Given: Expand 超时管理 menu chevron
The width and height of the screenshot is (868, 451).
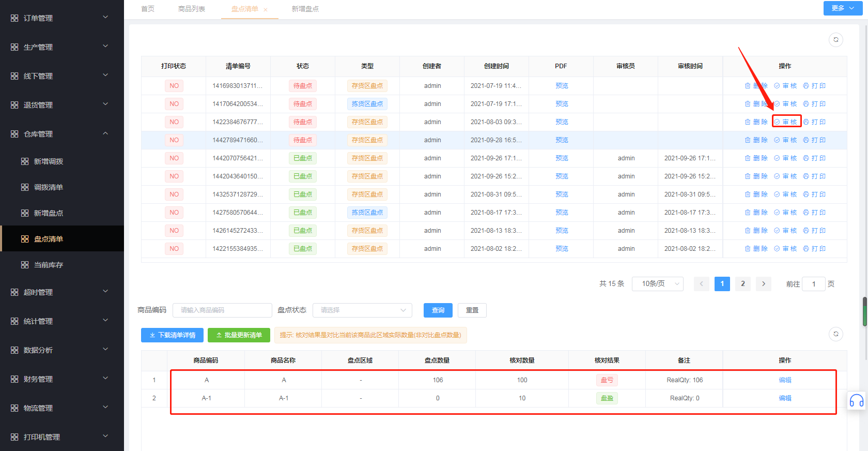Looking at the screenshot, I should click(x=105, y=292).
